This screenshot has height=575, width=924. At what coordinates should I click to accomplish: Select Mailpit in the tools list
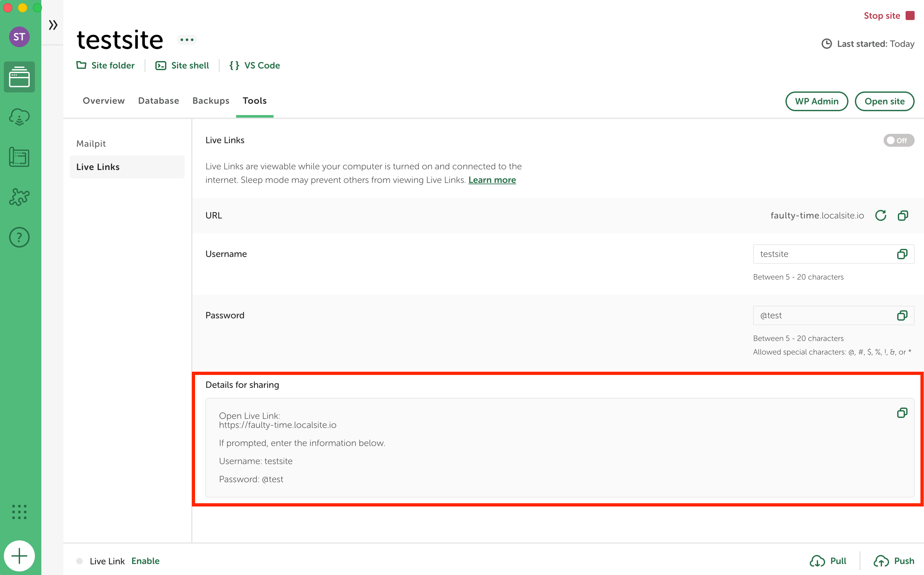pyautogui.click(x=127, y=144)
